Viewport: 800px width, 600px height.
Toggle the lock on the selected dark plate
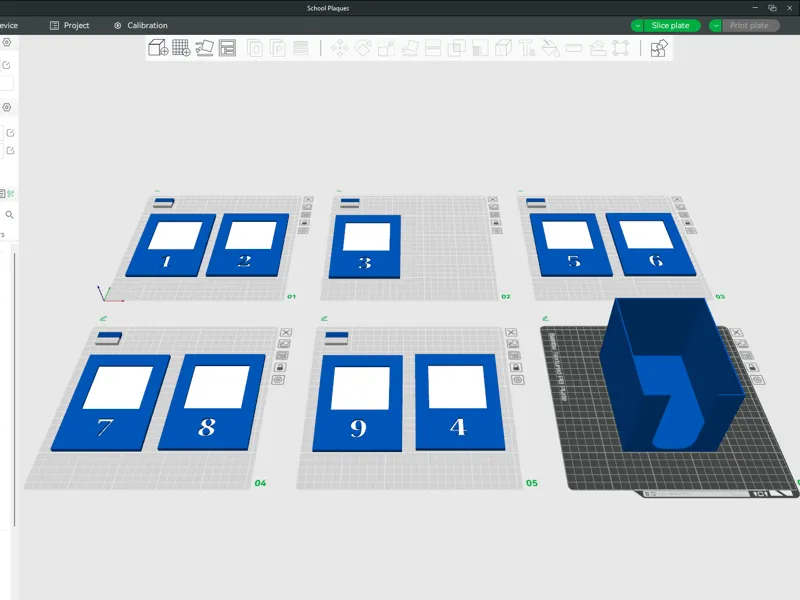[752, 367]
